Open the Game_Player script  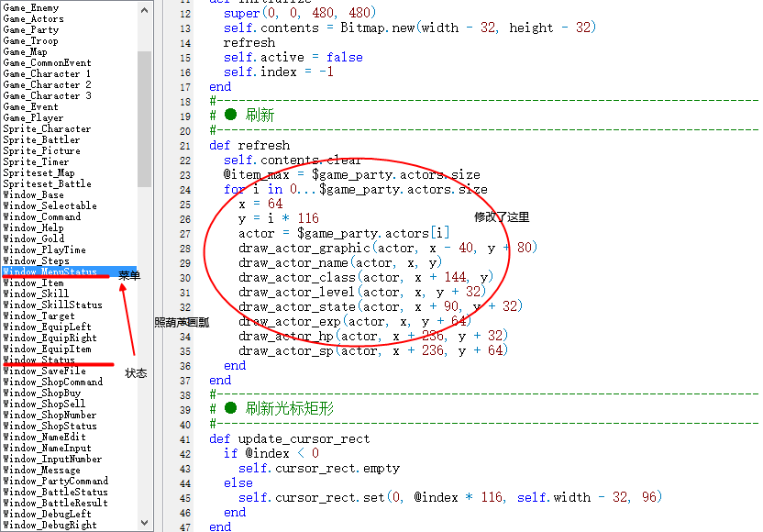(33, 117)
